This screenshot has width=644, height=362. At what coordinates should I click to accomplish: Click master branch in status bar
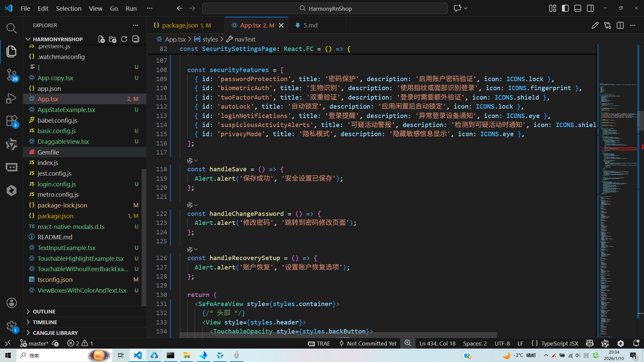pyautogui.click(x=35, y=344)
